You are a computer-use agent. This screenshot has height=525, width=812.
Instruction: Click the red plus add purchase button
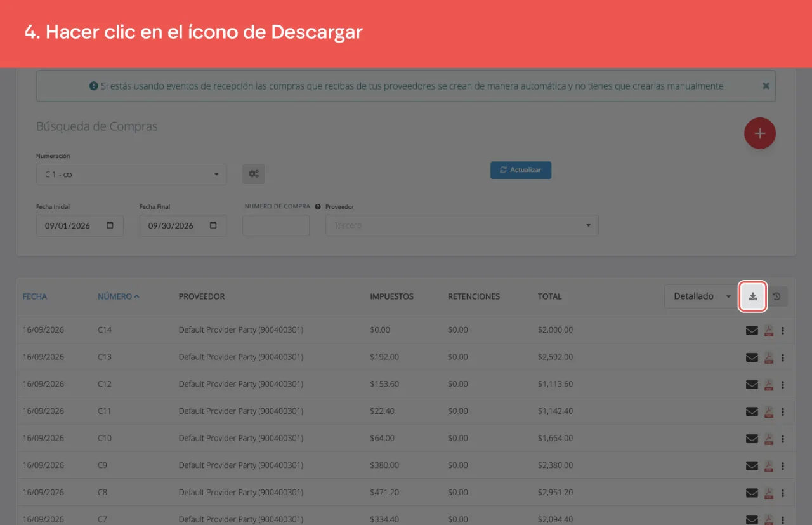click(x=760, y=133)
